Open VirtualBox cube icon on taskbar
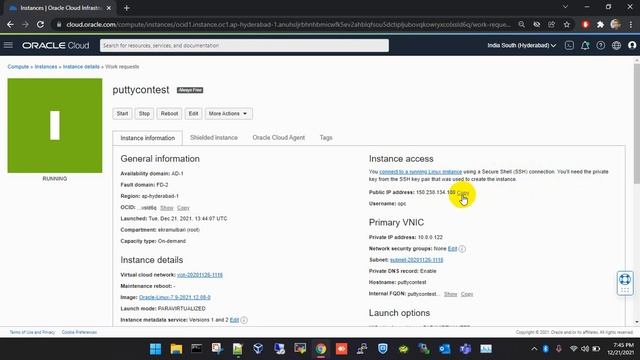Image resolution: width=640 pixels, height=360 pixels. [258, 349]
